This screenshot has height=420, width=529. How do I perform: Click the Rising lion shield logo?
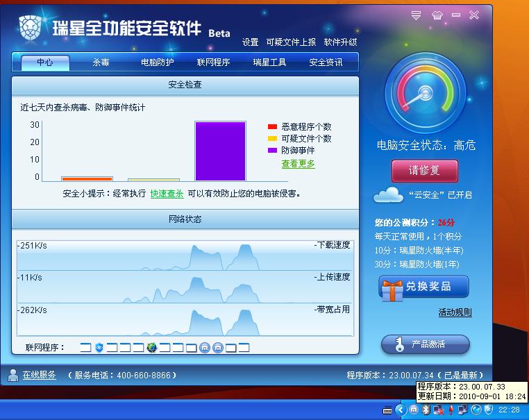coord(31,27)
